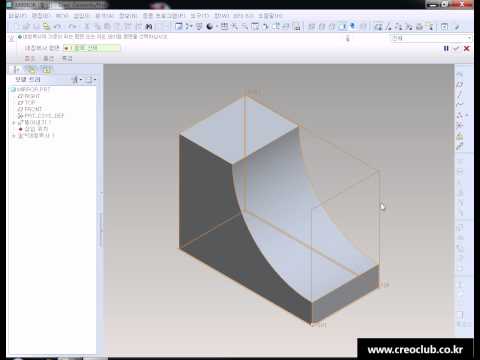Click the Repaint screen icon

179,27
